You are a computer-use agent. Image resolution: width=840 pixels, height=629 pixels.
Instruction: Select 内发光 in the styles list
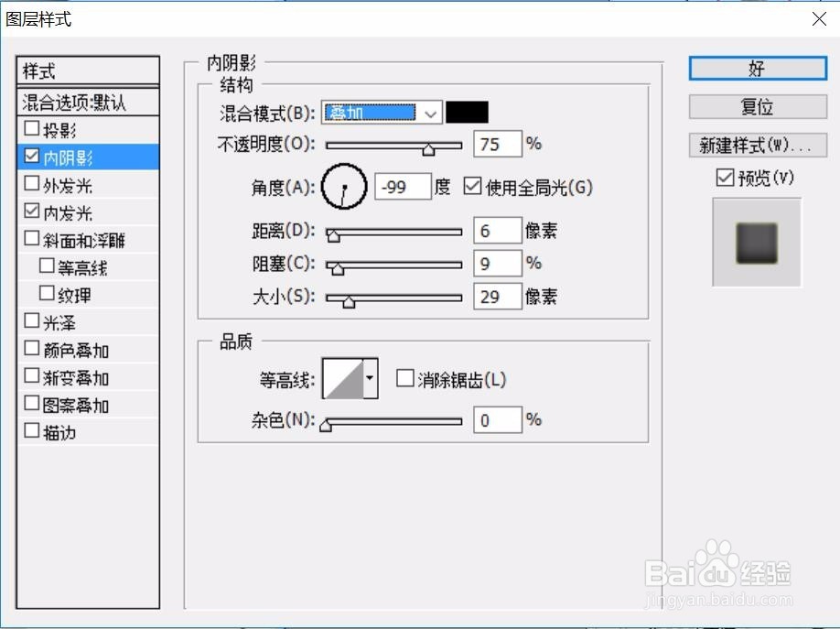pyautogui.click(x=61, y=211)
